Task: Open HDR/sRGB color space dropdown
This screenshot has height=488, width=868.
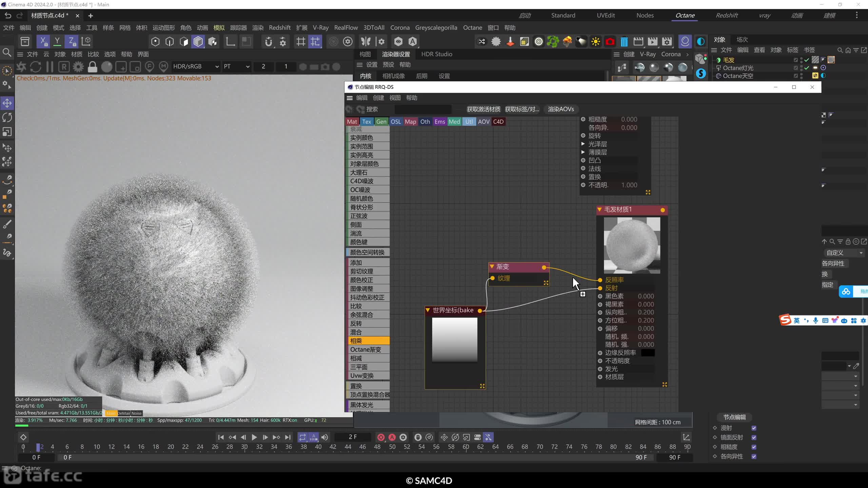Action: (x=196, y=66)
